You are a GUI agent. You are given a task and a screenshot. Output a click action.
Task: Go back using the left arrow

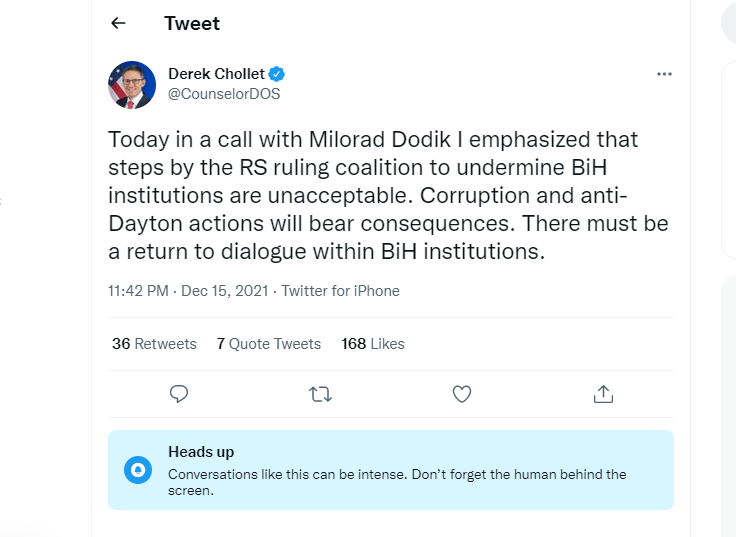[119, 23]
